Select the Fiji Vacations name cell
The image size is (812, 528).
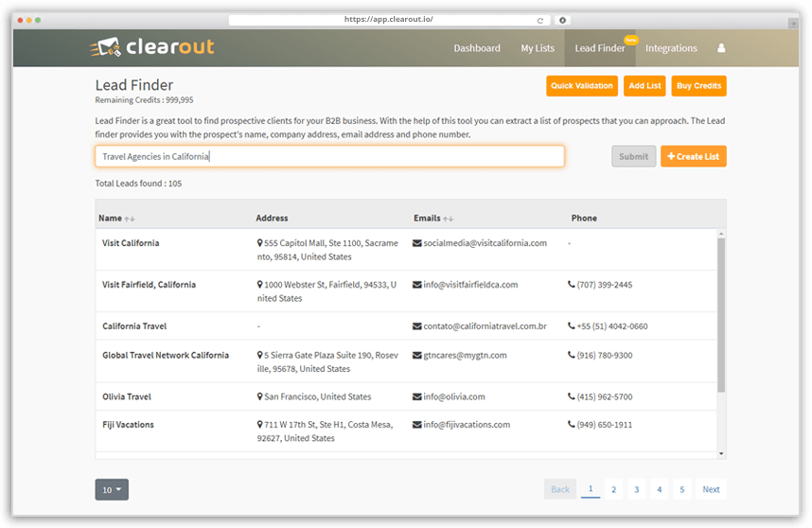128,425
